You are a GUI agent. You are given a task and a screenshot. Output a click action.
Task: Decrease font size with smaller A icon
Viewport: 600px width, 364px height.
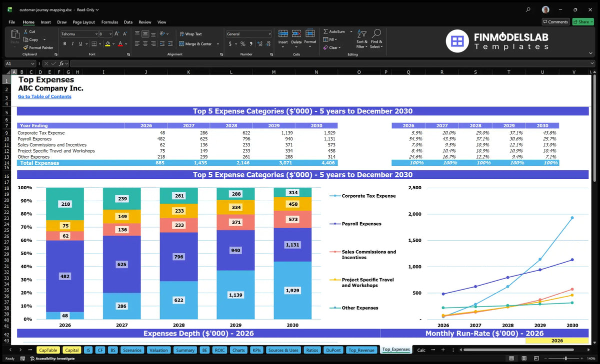point(125,34)
